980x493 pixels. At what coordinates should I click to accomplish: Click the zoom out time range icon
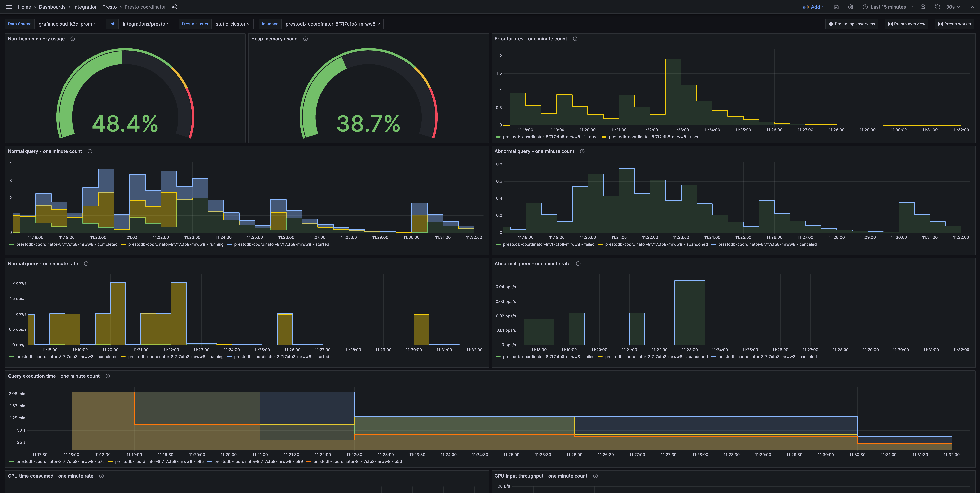923,7
